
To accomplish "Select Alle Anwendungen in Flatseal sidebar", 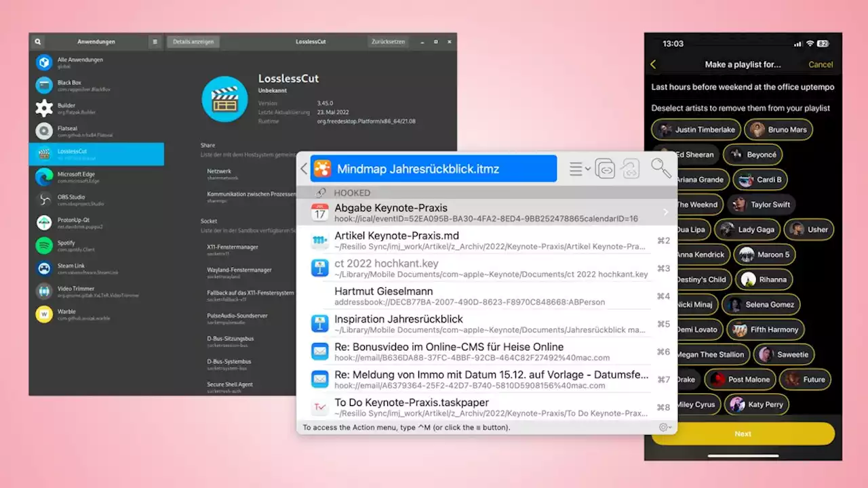I will (x=96, y=62).
